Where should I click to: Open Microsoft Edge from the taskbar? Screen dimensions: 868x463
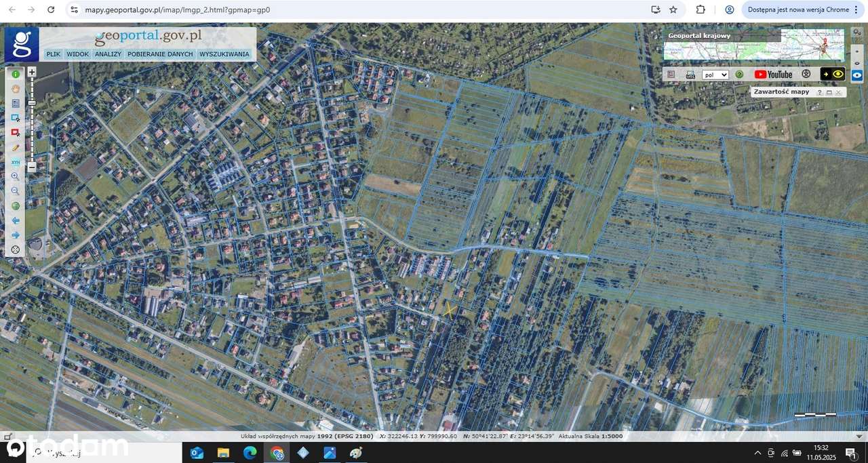[x=250, y=453]
